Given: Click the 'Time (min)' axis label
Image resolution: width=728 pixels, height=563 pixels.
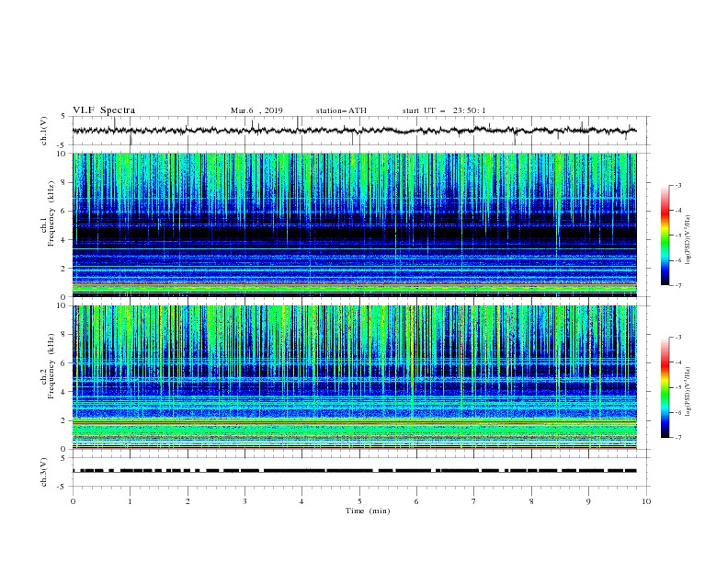Looking at the screenshot, I should click(x=368, y=511).
